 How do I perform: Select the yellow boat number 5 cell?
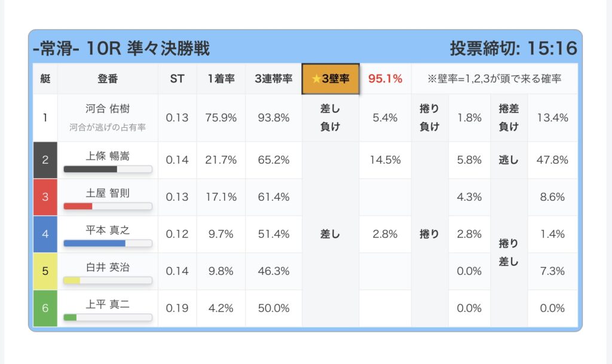coord(45,271)
